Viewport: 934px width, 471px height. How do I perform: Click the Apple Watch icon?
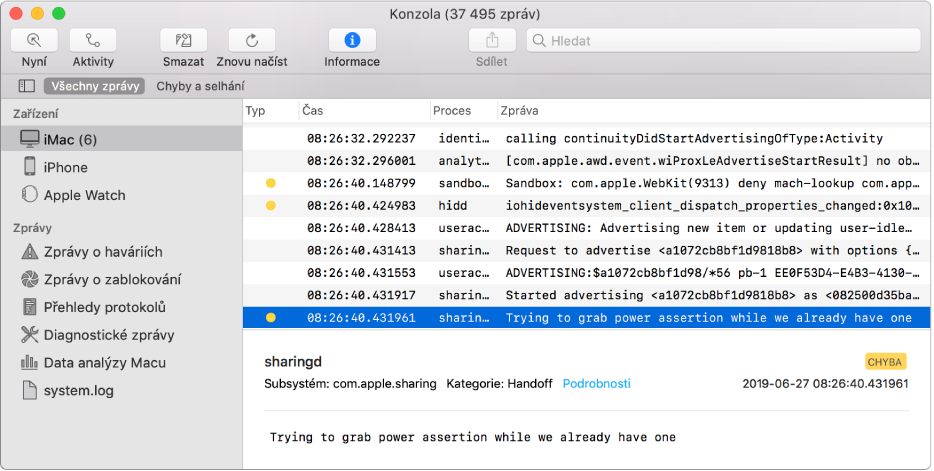tap(30, 194)
